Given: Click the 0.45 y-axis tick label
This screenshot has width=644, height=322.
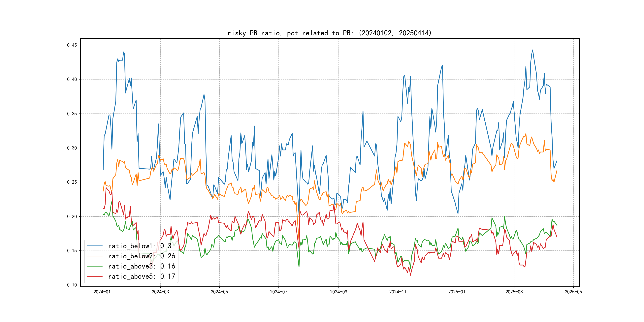Looking at the screenshot, I should (x=72, y=45).
